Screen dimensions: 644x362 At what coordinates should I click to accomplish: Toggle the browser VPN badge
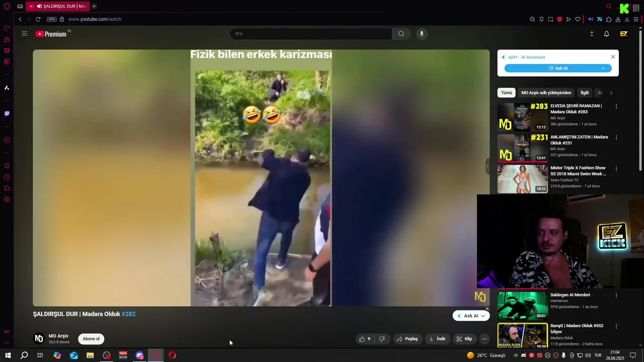click(51, 19)
